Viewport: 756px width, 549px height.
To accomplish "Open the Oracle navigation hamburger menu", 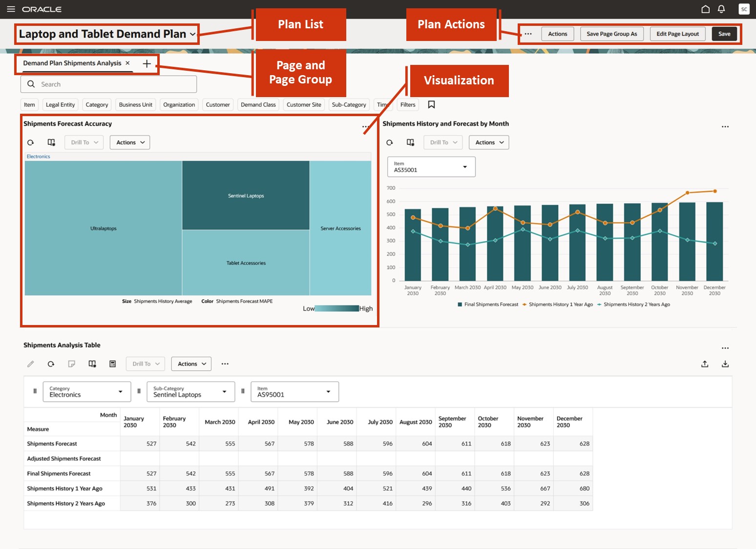I will click(11, 9).
